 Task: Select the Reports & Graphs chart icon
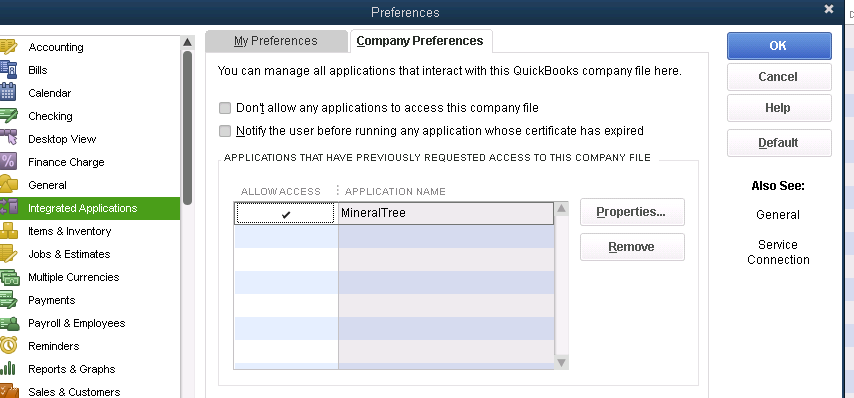(8, 369)
